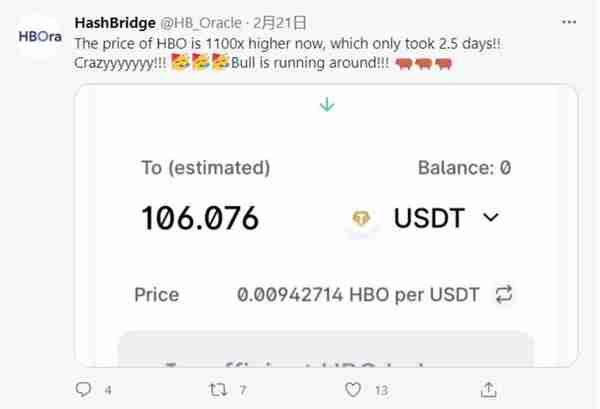
Task: Click the 2月21日 tweet timestamp
Action: [x=279, y=23]
